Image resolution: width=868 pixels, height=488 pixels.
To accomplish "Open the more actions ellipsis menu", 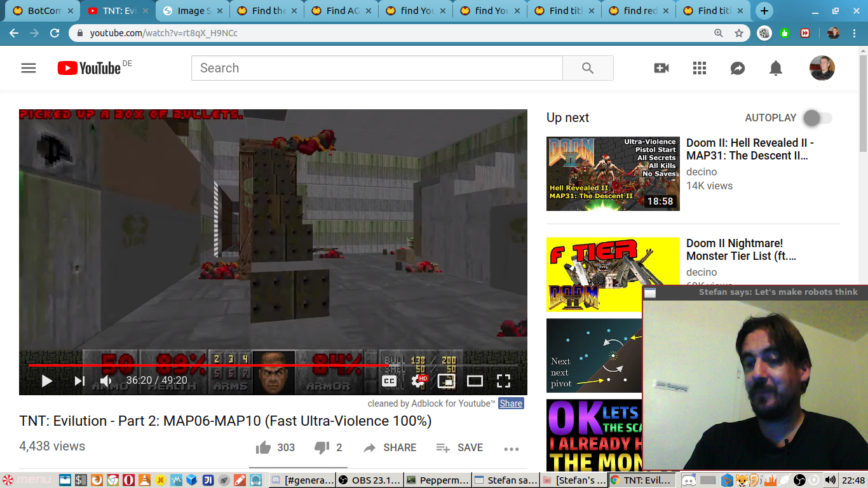I will click(512, 449).
